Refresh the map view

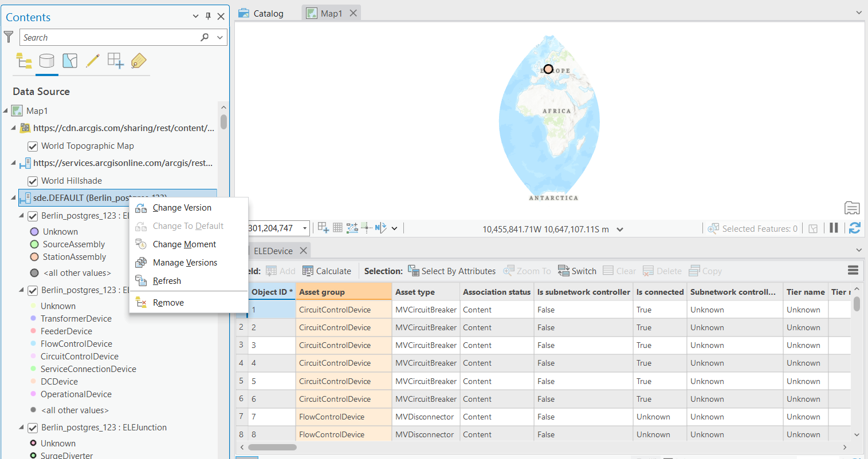pos(854,228)
